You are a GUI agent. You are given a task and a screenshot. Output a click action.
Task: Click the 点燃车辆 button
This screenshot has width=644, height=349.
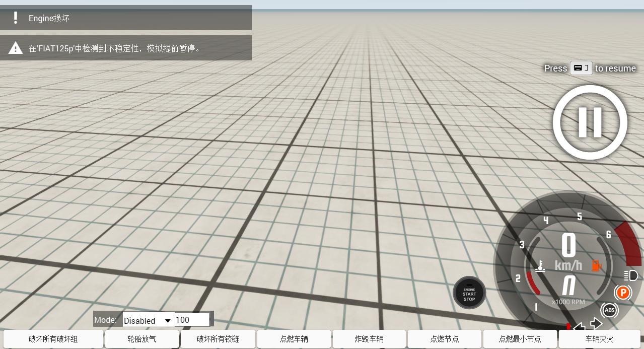294,339
